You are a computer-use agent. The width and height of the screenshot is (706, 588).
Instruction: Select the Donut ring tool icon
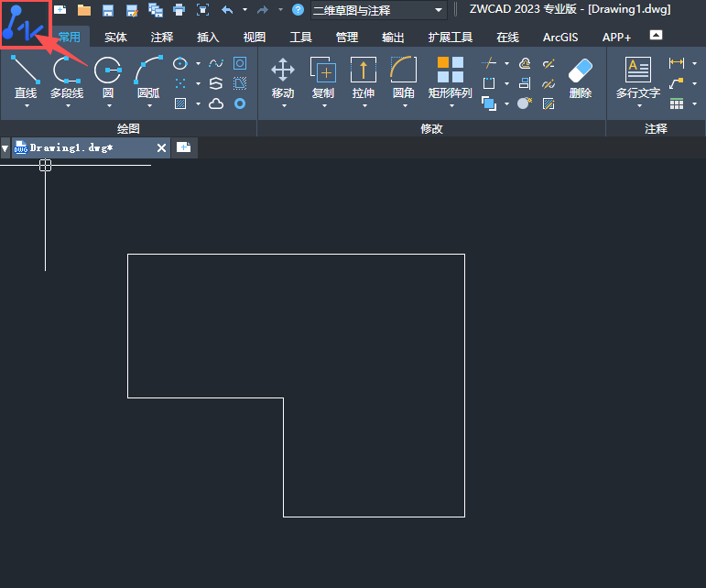pyautogui.click(x=240, y=104)
